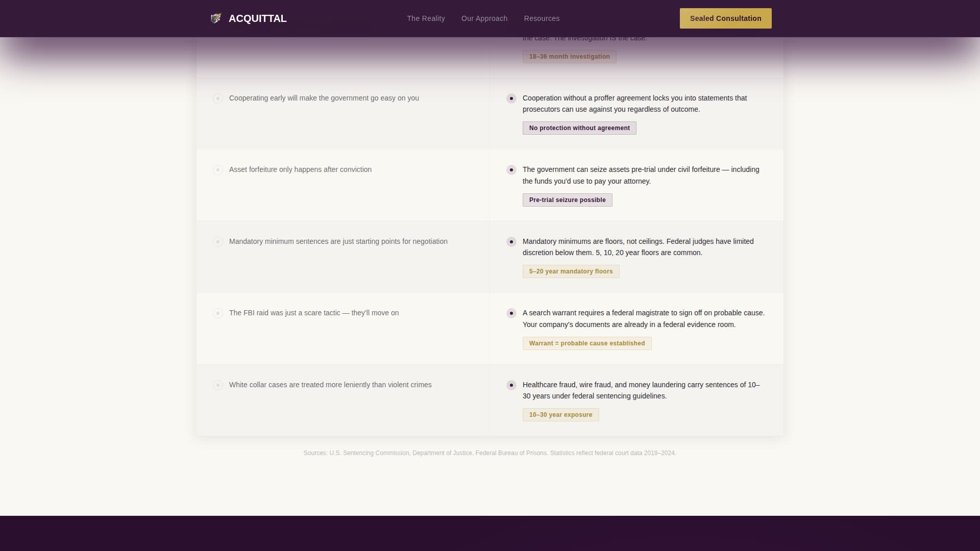This screenshot has width=980, height=551.
Task: Click the faded bullet beside FBI raid myth
Action: coord(218,313)
